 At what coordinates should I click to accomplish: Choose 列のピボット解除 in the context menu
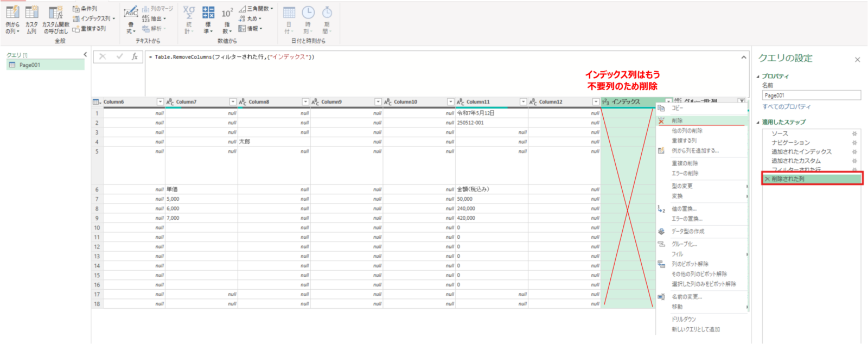point(702,264)
